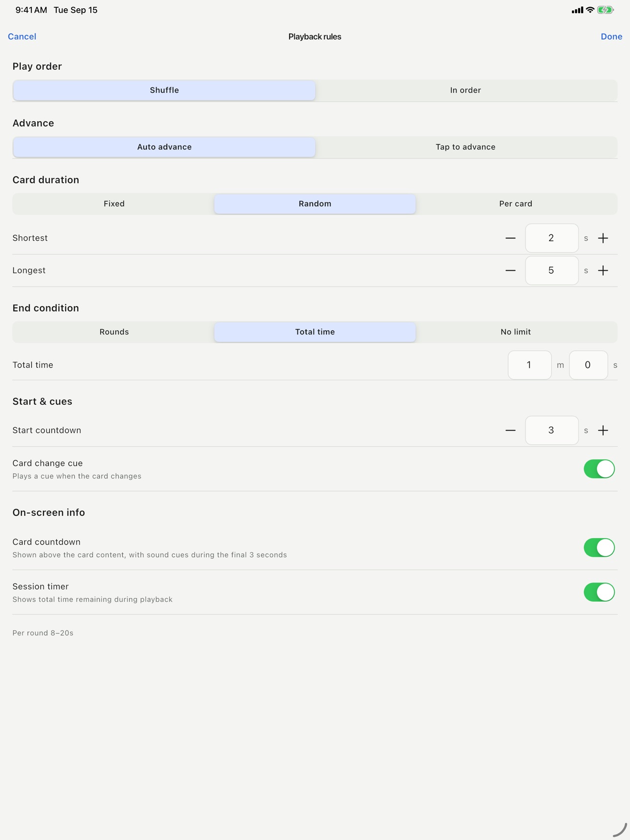Tap the Per round 8–20s footer text
The height and width of the screenshot is (840, 630).
pyautogui.click(x=43, y=633)
